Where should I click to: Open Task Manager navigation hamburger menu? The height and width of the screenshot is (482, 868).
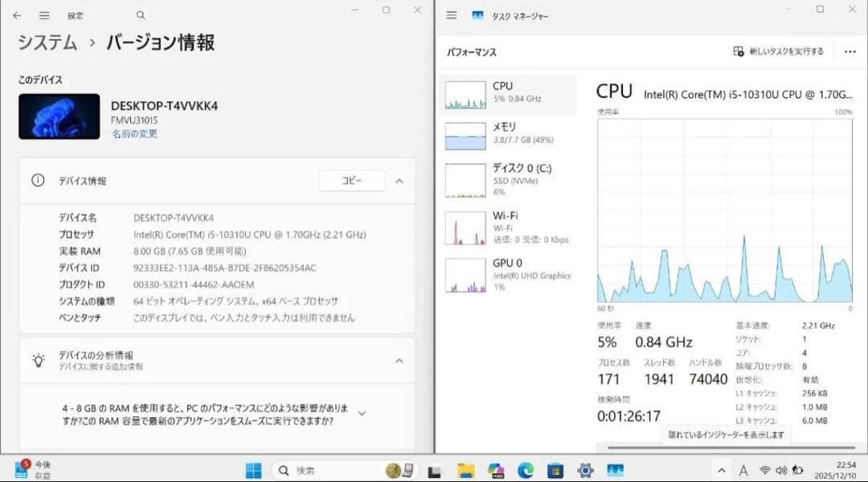[452, 14]
